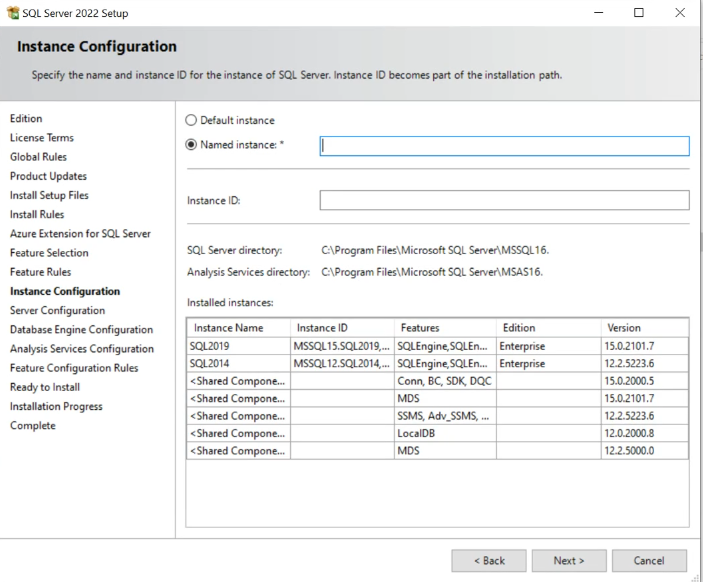Open the Product Updates step
This screenshot has width=703, height=582.
[x=48, y=176]
